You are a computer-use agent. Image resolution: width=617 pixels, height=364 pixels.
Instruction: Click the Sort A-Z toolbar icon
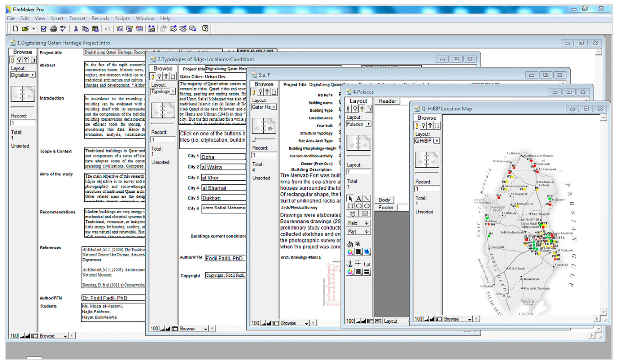tap(151, 29)
